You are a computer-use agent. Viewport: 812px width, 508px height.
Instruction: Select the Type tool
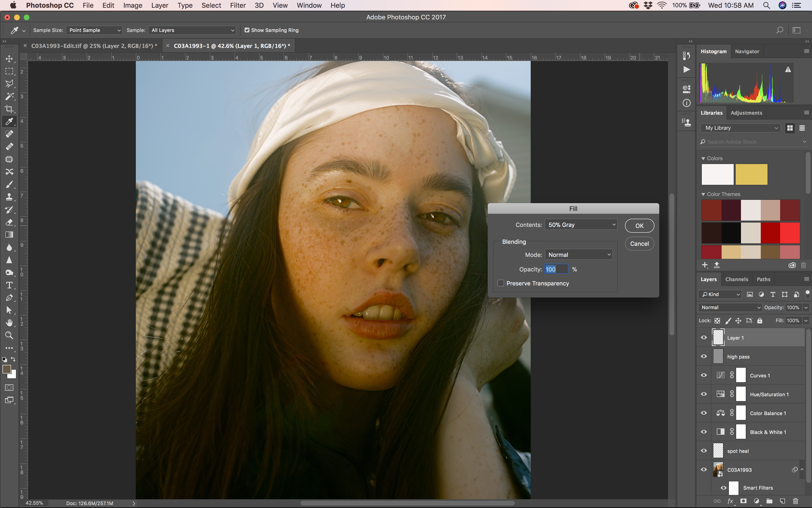pos(9,285)
